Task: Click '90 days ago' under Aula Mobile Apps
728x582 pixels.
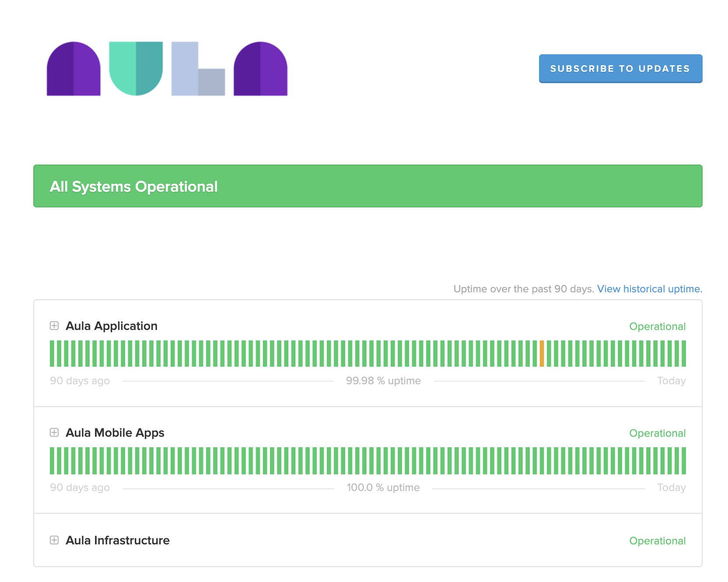Action: coord(80,487)
